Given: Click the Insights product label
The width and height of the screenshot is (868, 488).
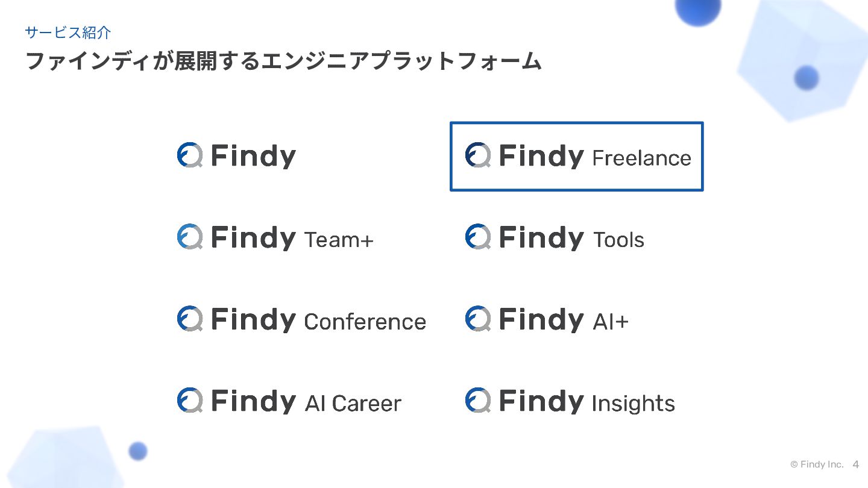Looking at the screenshot, I should coord(633,403).
